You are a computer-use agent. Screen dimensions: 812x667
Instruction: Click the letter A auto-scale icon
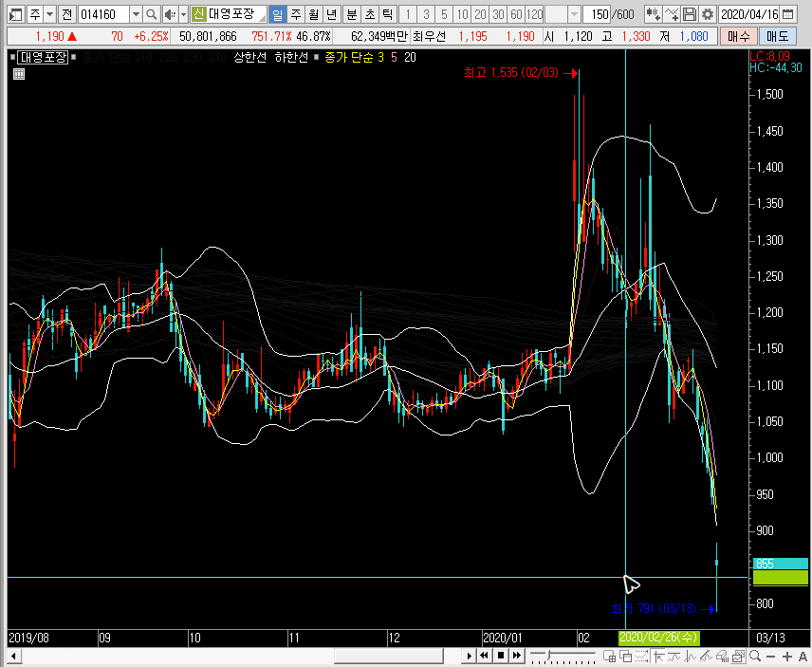pos(803,657)
